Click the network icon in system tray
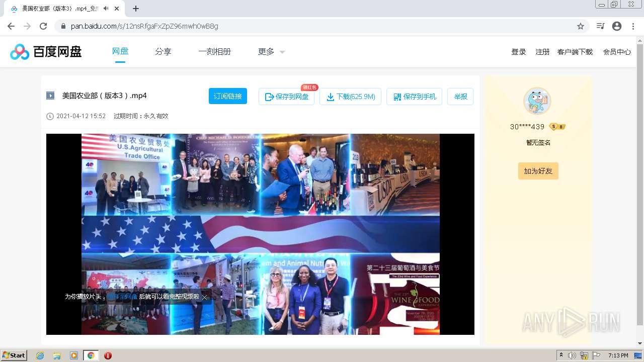This screenshot has height=362, width=644. 584,355
